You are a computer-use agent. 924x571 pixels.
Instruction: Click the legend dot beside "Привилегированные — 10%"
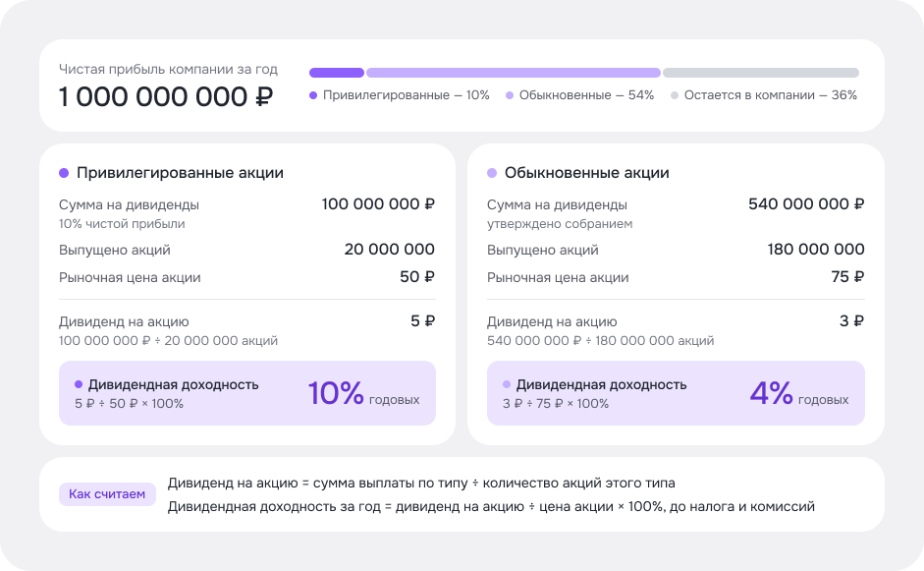pos(313,95)
